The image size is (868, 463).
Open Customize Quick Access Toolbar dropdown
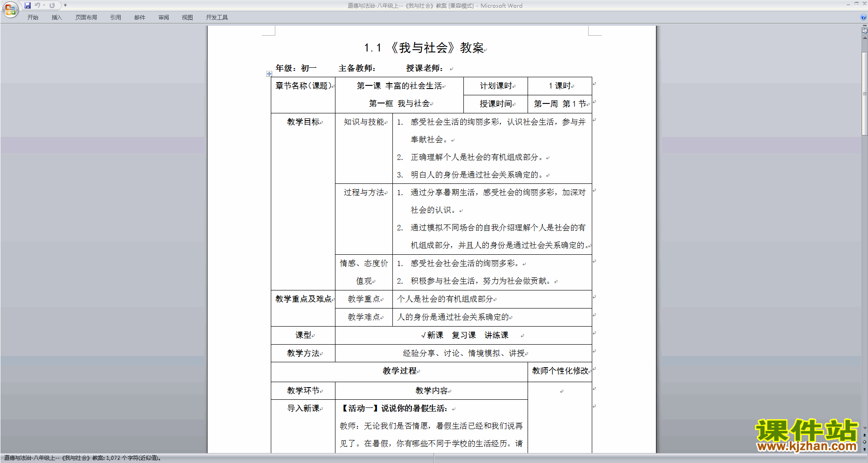coord(65,5)
